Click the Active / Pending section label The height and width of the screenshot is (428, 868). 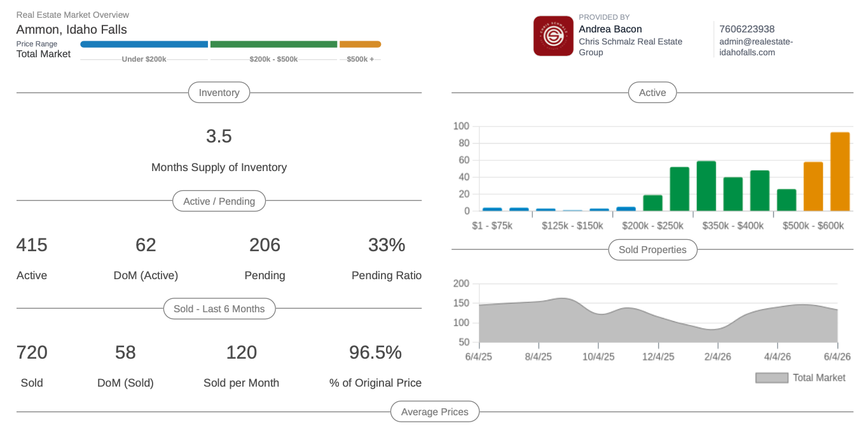(219, 202)
